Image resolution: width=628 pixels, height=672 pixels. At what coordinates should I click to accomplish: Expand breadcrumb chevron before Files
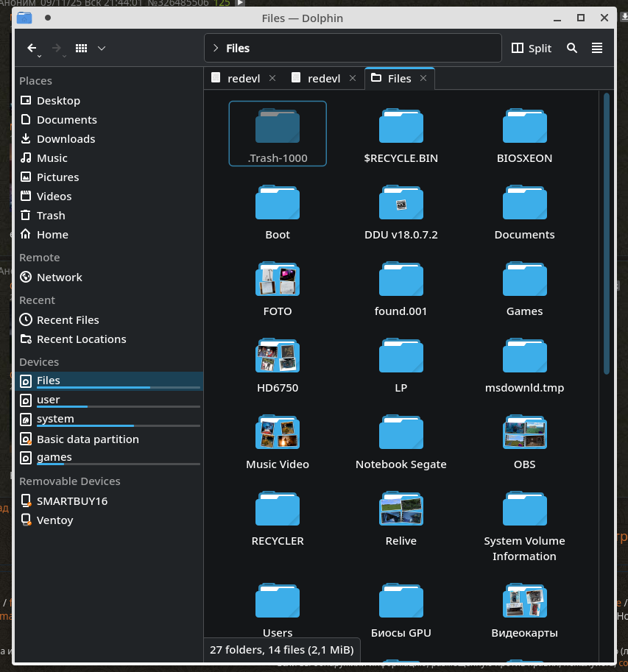click(x=215, y=48)
